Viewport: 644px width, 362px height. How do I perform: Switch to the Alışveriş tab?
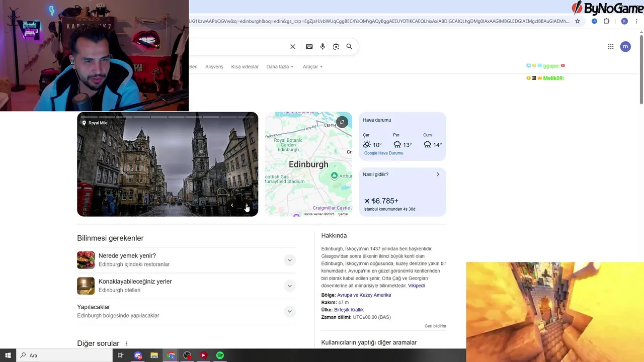tap(214, 67)
